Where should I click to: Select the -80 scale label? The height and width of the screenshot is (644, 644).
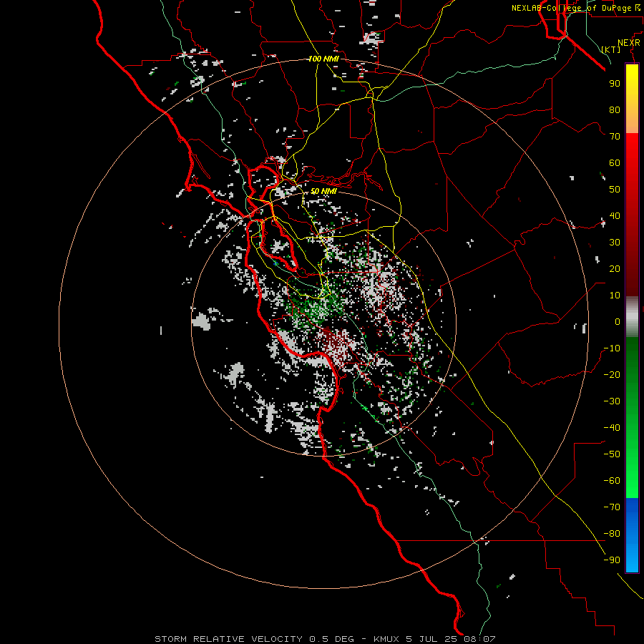612,534
